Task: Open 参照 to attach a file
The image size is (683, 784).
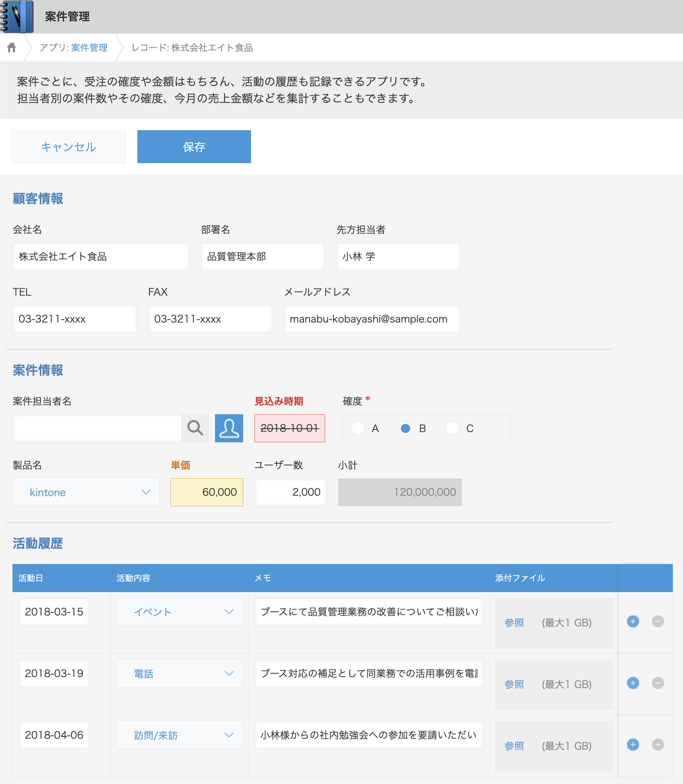Action: (514, 623)
